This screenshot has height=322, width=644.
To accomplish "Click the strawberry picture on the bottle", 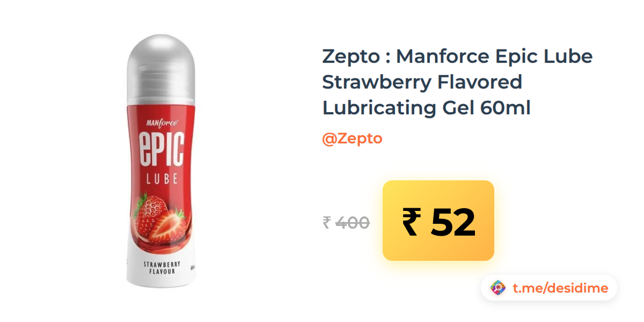I will [159, 218].
